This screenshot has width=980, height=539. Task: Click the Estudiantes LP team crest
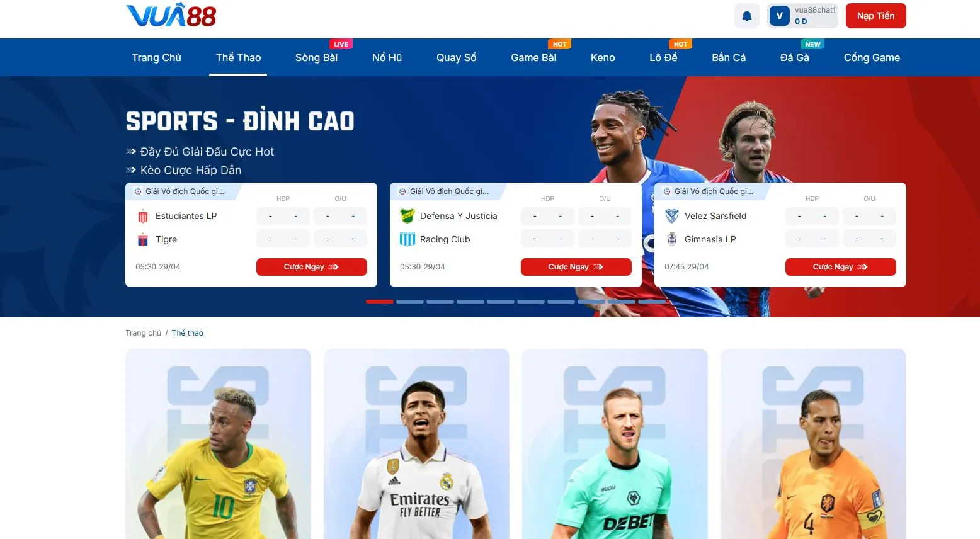coord(143,216)
